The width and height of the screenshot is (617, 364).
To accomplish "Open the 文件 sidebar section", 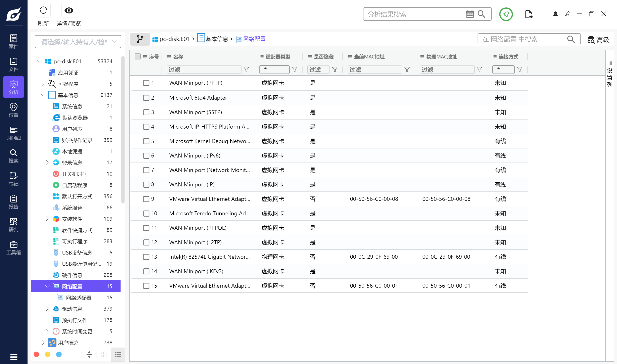I will point(13,64).
